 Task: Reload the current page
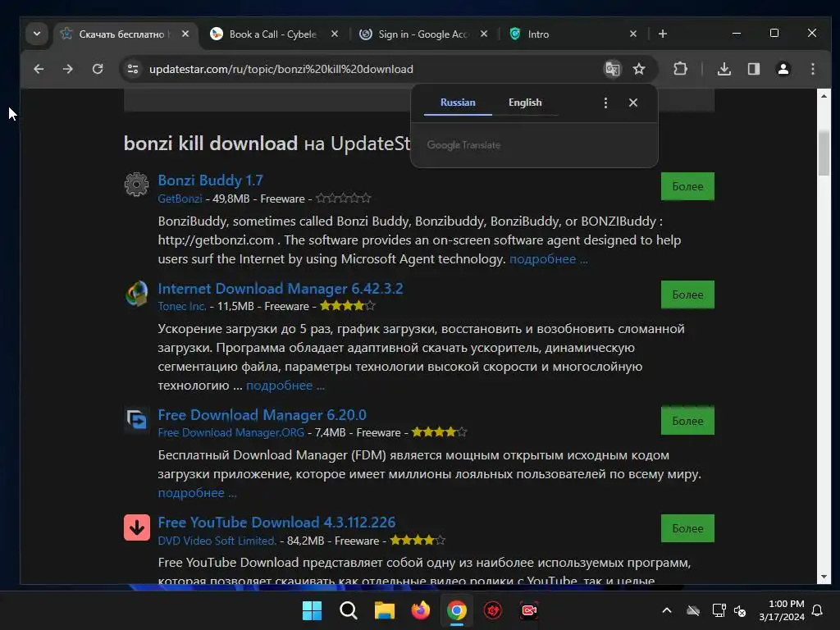pos(98,69)
